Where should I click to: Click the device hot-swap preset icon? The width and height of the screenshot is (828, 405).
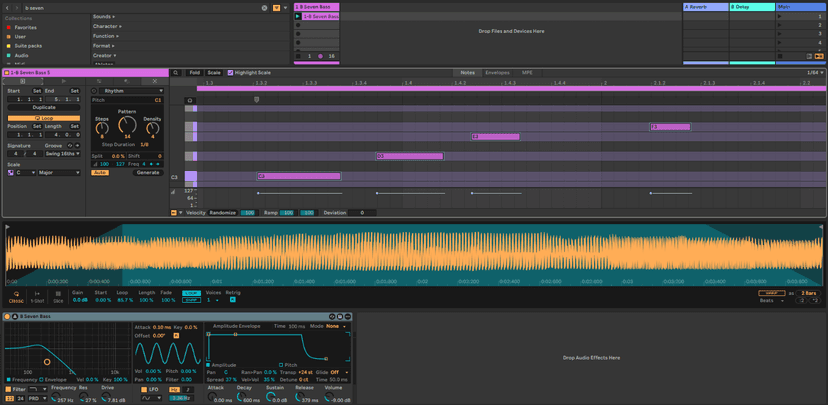tap(332, 316)
